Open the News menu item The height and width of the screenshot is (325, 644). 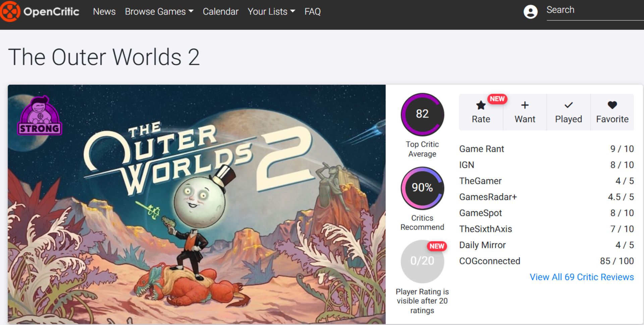coord(104,12)
